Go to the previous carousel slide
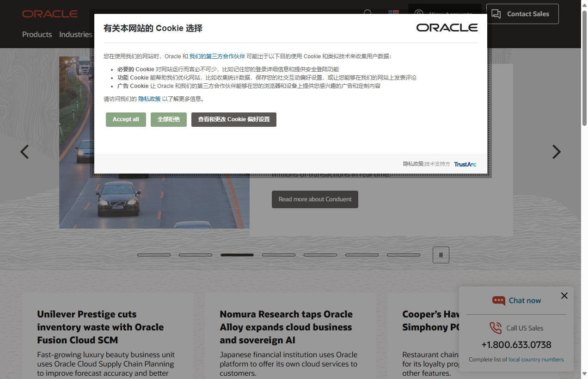The image size is (588, 379). click(x=24, y=152)
